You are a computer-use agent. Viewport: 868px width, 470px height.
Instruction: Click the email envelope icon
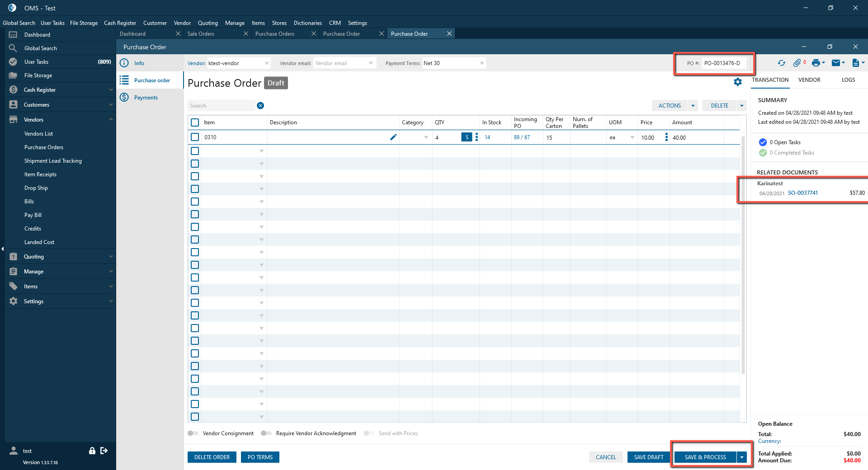[836, 63]
